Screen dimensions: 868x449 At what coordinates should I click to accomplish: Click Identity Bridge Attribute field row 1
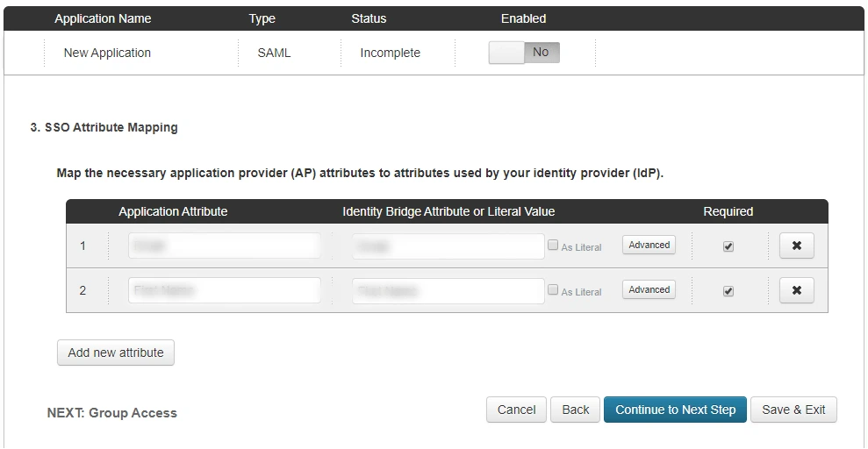click(448, 246)
